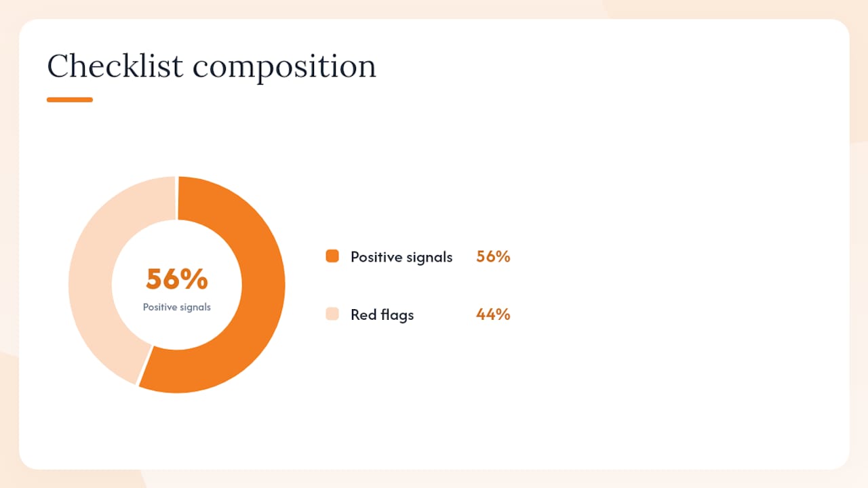Click the orange Positive signals legend swatch

pos(332,256)
